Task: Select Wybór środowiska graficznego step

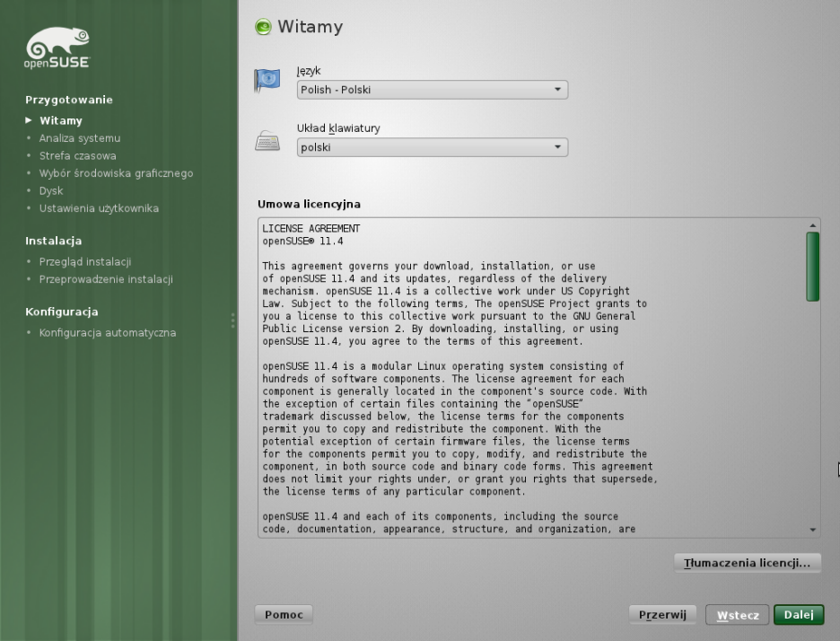Action: [117, 173]
